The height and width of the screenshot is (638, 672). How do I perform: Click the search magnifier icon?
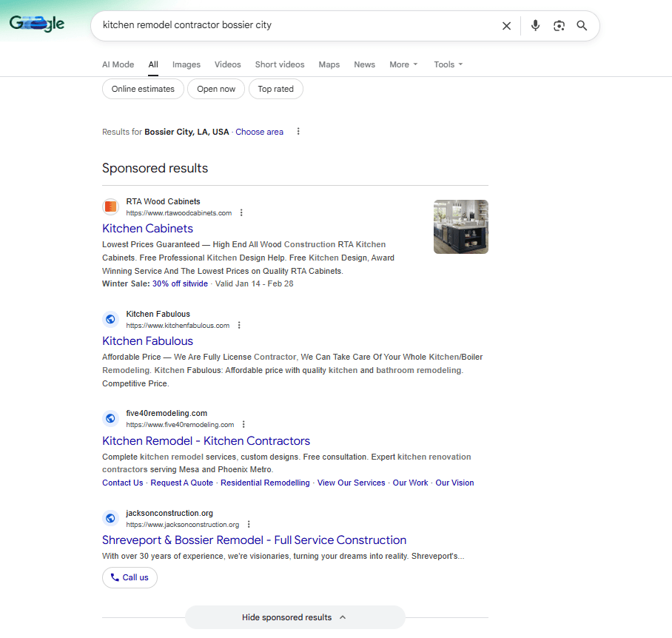[x=582, y=25]
